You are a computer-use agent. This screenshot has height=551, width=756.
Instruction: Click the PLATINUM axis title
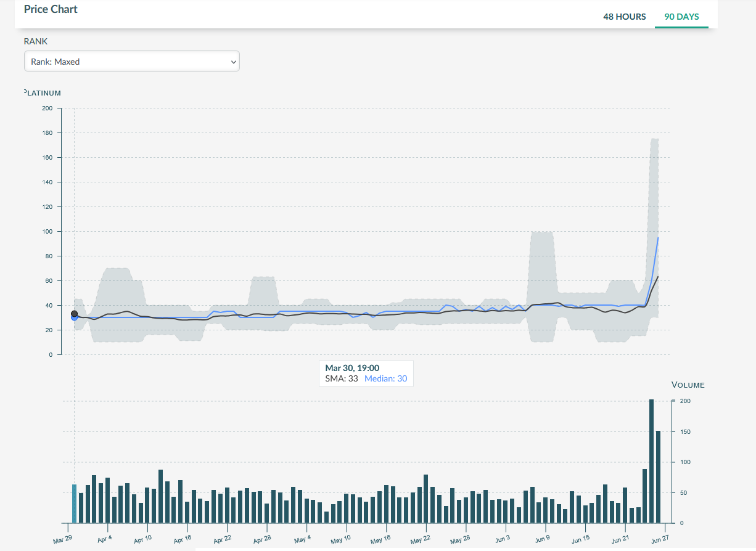click(x=42, y=93)
